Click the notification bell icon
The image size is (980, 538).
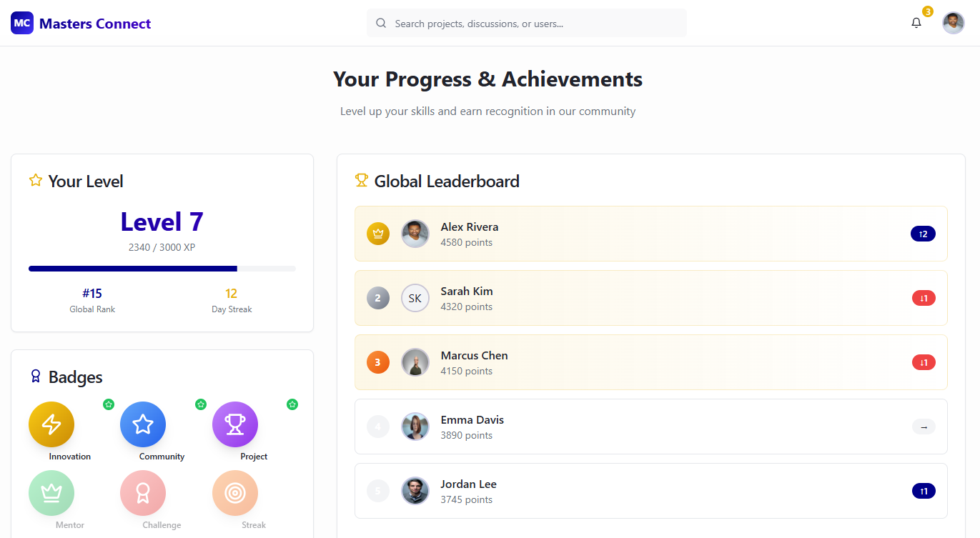pos(916,23)
